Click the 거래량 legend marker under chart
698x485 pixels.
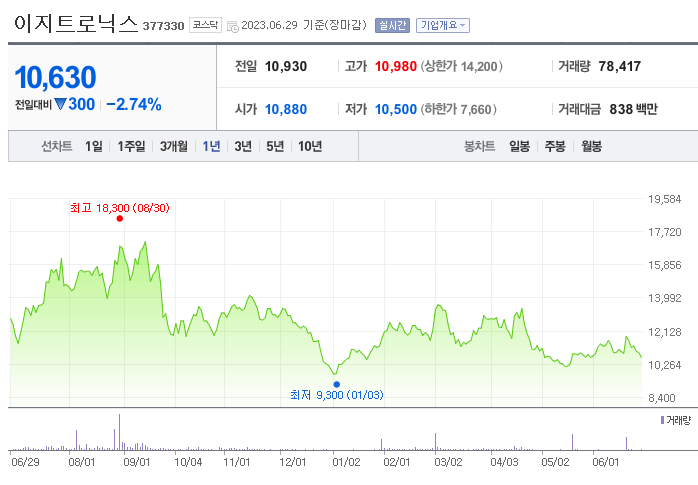tap(662, 420)
